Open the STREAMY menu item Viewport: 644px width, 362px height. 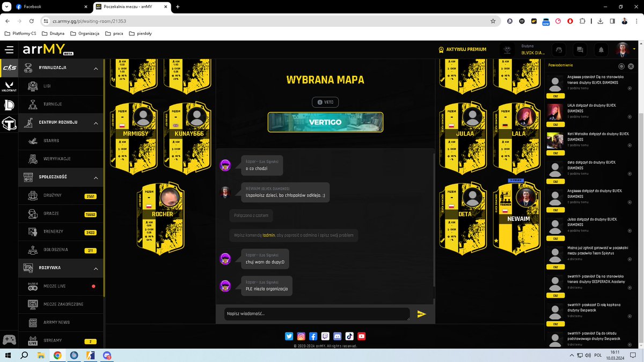[60, 341]
